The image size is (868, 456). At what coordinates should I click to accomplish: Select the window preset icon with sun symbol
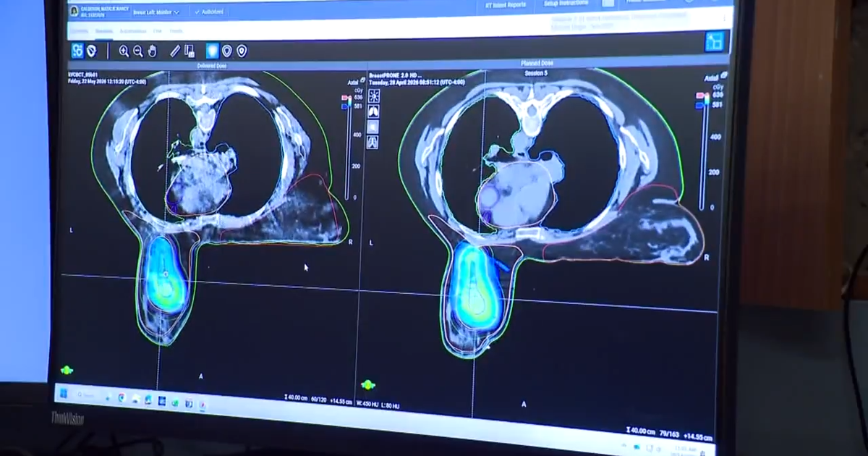tap(374, 96)
